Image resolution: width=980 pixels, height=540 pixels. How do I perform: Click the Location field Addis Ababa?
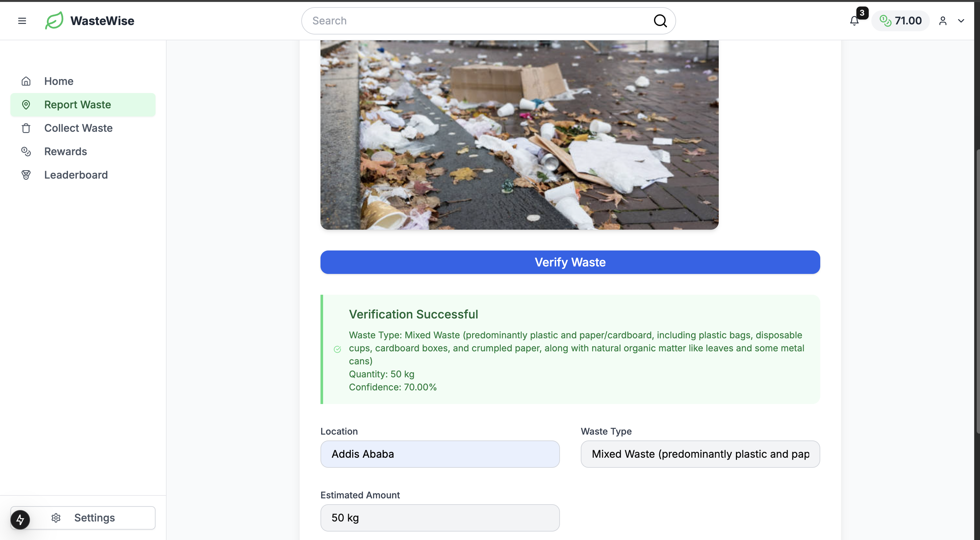click(440, 454)
